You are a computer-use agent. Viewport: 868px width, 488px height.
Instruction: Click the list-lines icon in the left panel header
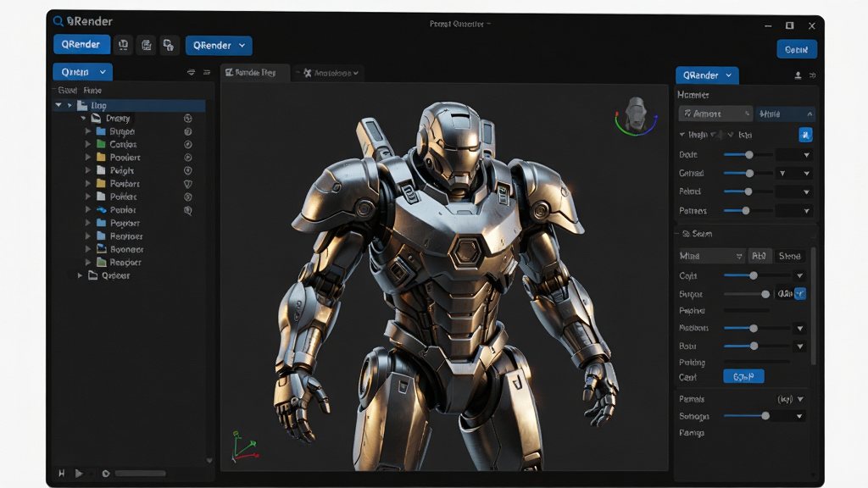click(207, 73)
